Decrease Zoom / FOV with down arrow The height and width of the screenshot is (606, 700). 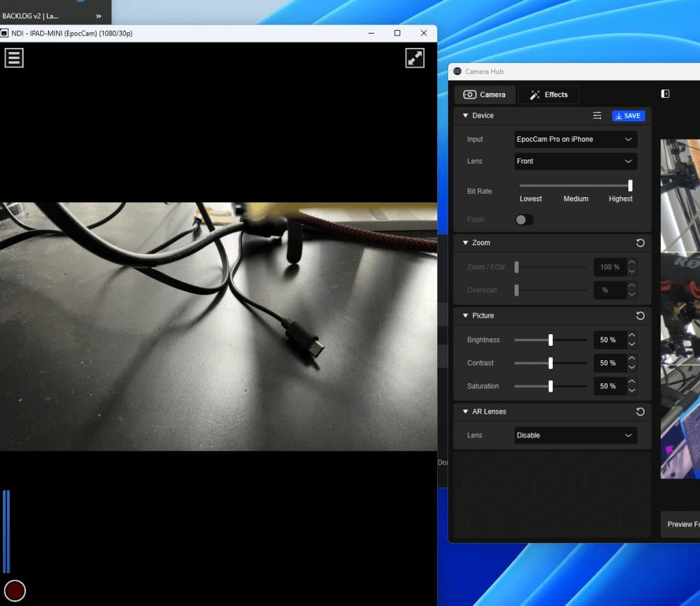pos(632,271)
